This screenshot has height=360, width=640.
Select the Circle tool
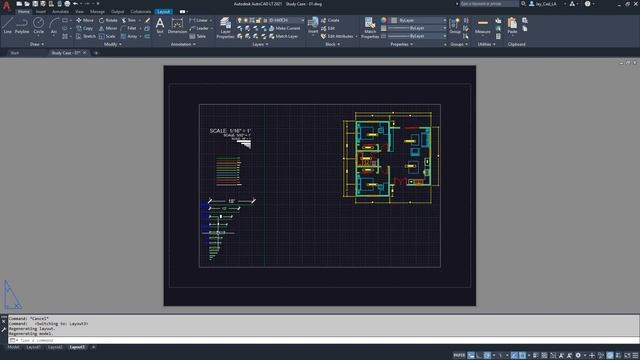[x=38, y=25]
